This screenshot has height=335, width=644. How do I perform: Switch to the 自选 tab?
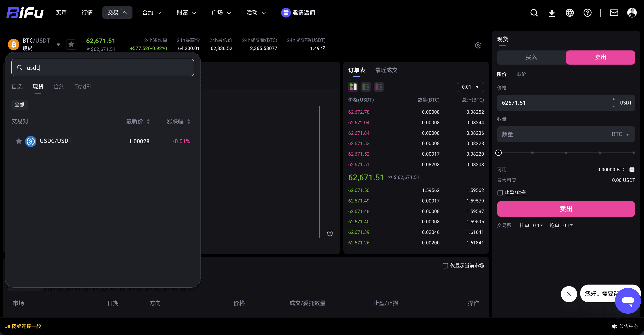[17, 86]
